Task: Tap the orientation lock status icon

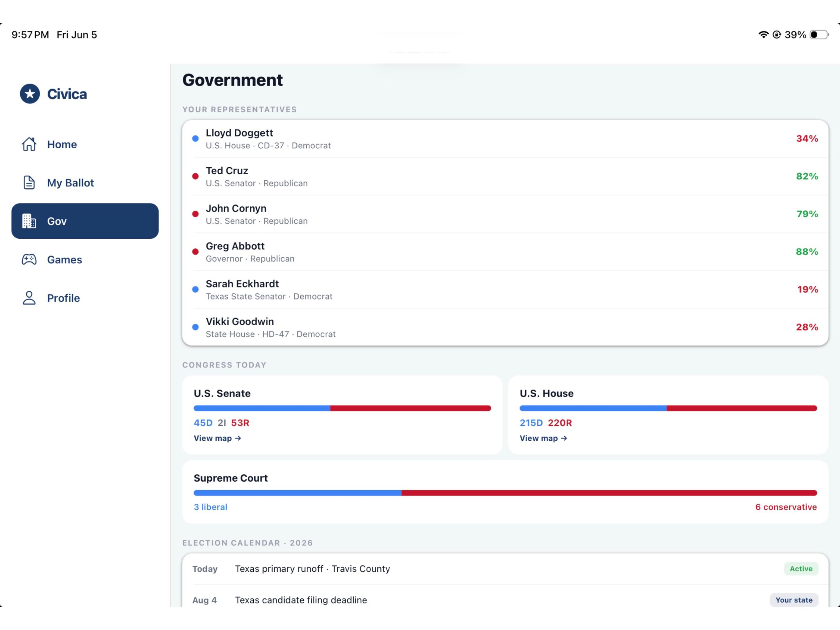Action: pyautogui.click(x=777, y=34)
